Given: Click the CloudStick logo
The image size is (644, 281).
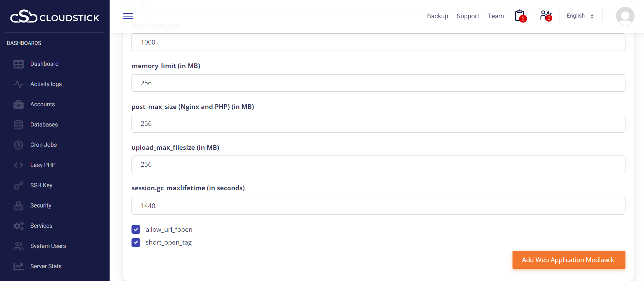Looking at the screenshot, I should (55, 17).
